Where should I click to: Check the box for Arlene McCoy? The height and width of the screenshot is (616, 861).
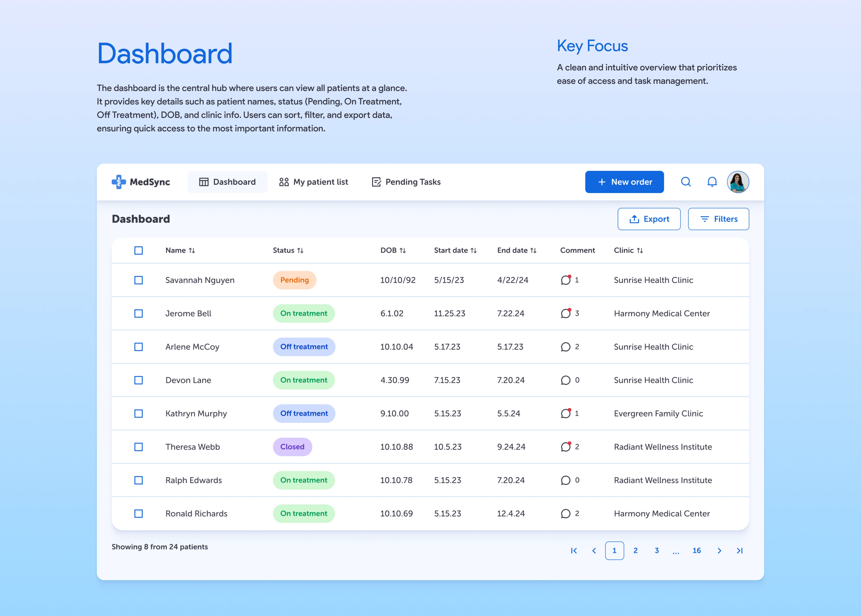pyautogui.click(x=138, y=347)
